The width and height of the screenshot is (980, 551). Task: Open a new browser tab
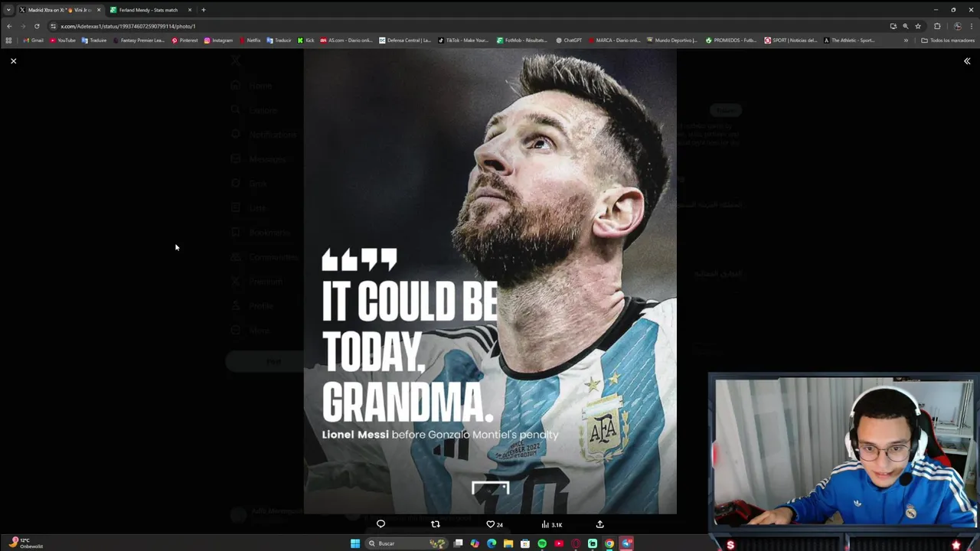pos(204,10)
